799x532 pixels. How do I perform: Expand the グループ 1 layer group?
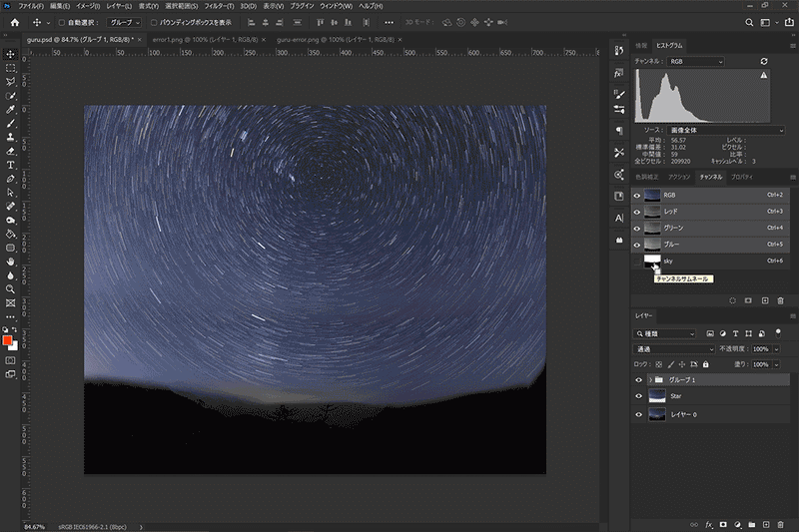(x=649, y=380)
